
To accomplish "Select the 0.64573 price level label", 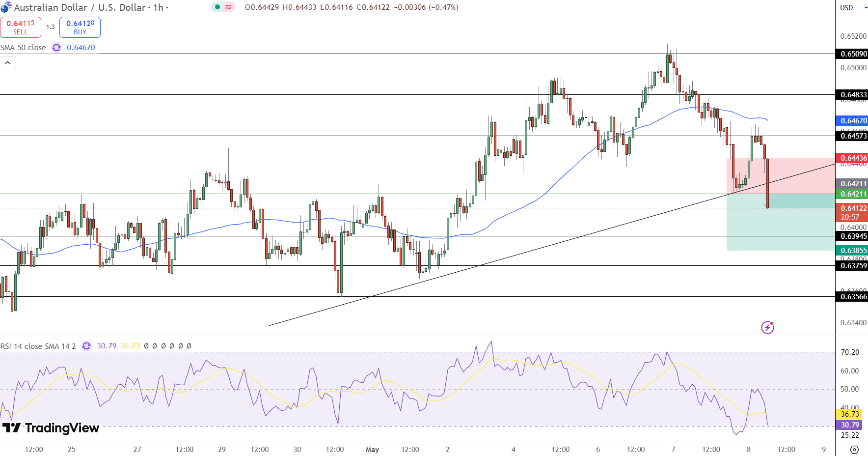I will click(x=852, y=136).
